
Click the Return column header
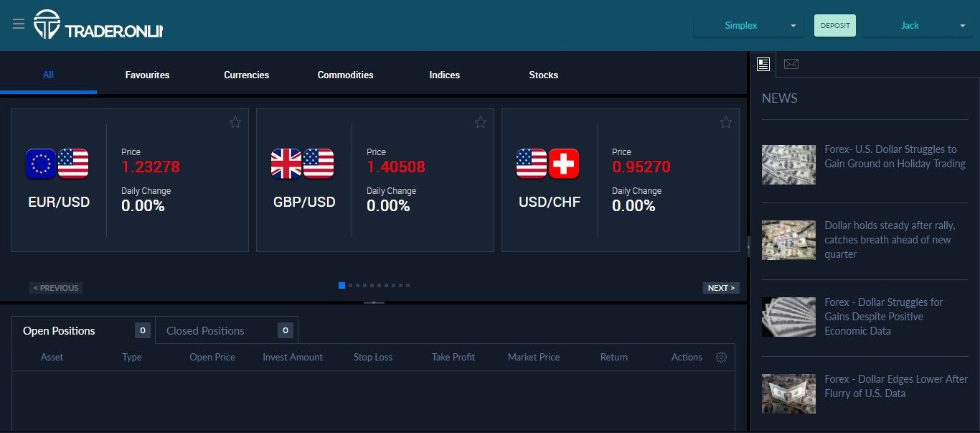tap(614, 357)
